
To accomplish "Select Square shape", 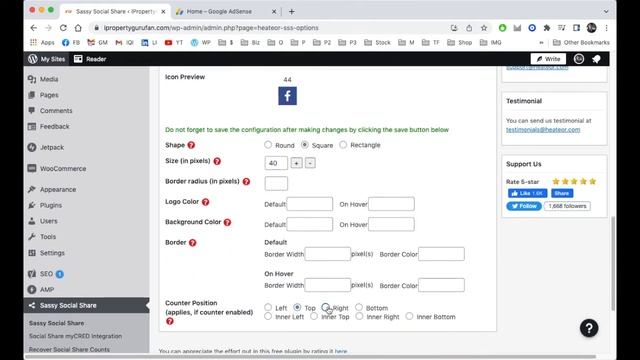I will pyautogui.click(x=304, y=144).
